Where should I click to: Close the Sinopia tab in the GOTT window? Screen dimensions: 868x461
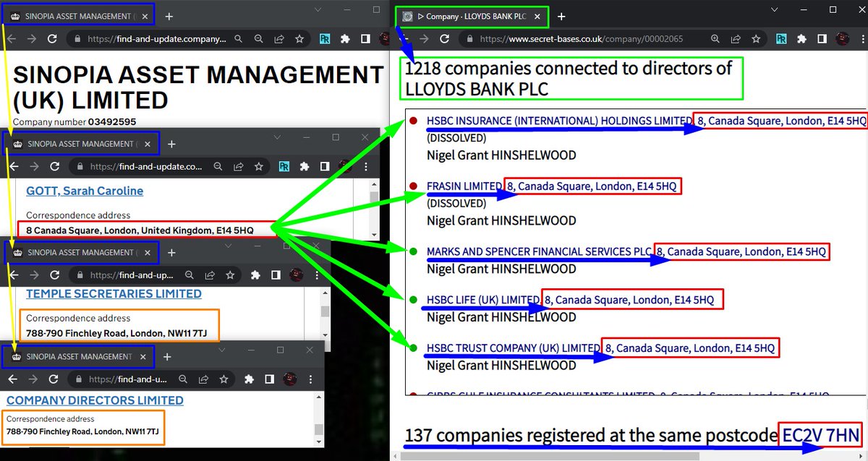pyautogui.click(x=148, y=144)
